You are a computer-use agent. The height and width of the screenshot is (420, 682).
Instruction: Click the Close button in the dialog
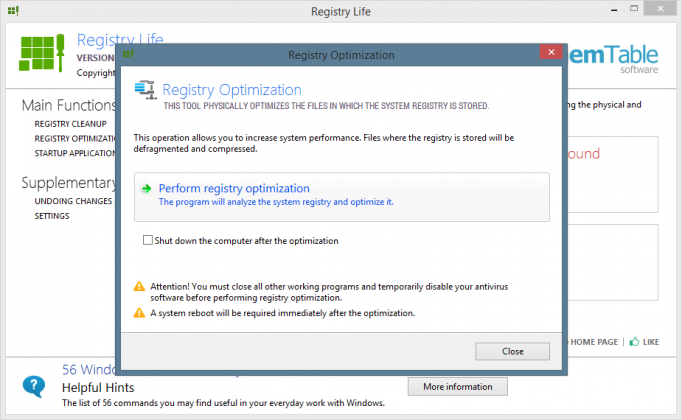(512, 351)
